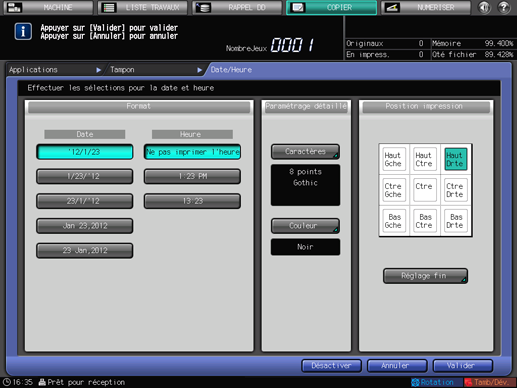Click the blue information icon
Viewport: 517px width, 388px height.
click(23, 31)
